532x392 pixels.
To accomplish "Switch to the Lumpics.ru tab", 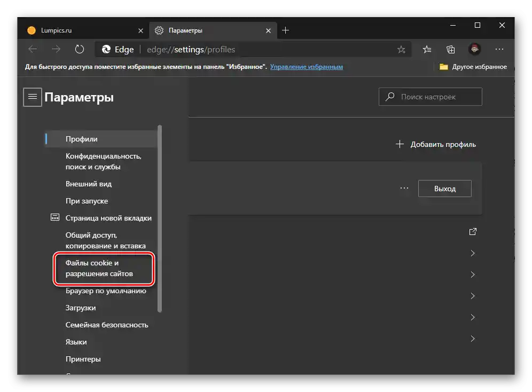I will click(84, 30).
